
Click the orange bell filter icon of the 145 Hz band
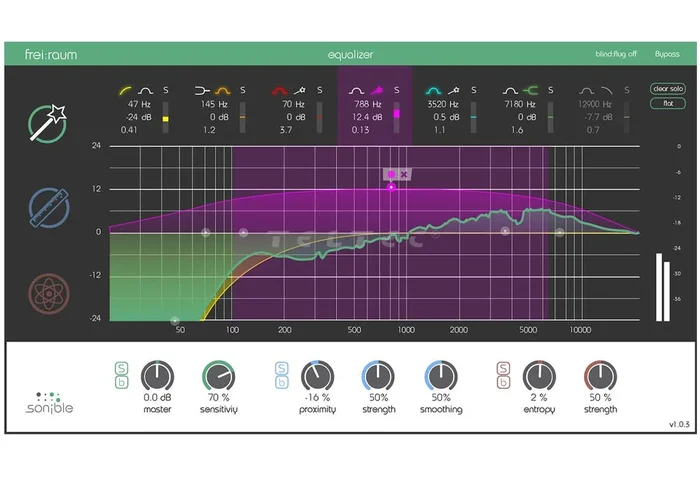pyautogui.click(x=222, y=91)
